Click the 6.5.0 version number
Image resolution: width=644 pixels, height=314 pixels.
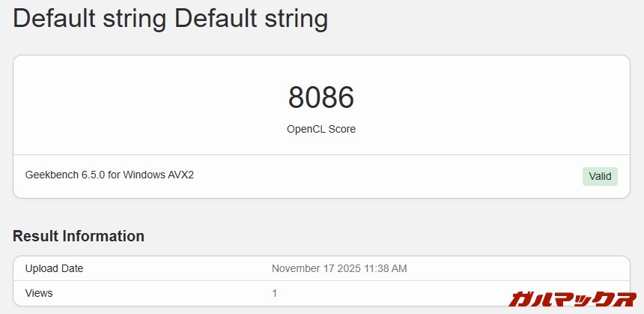93,175
